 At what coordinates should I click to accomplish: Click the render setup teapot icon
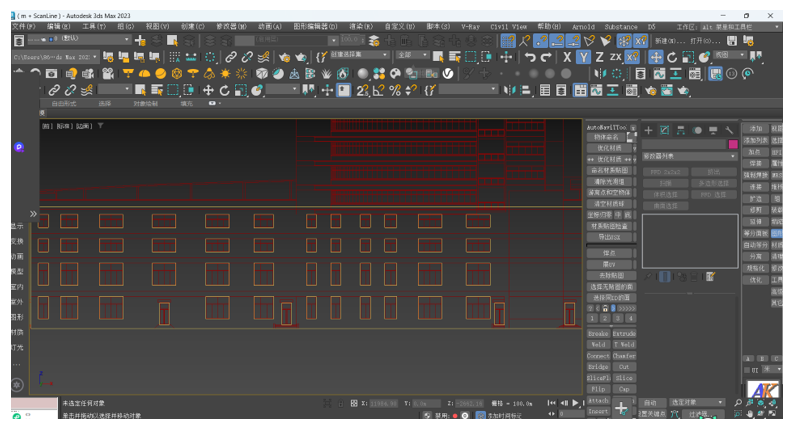(x=651, y=90)
